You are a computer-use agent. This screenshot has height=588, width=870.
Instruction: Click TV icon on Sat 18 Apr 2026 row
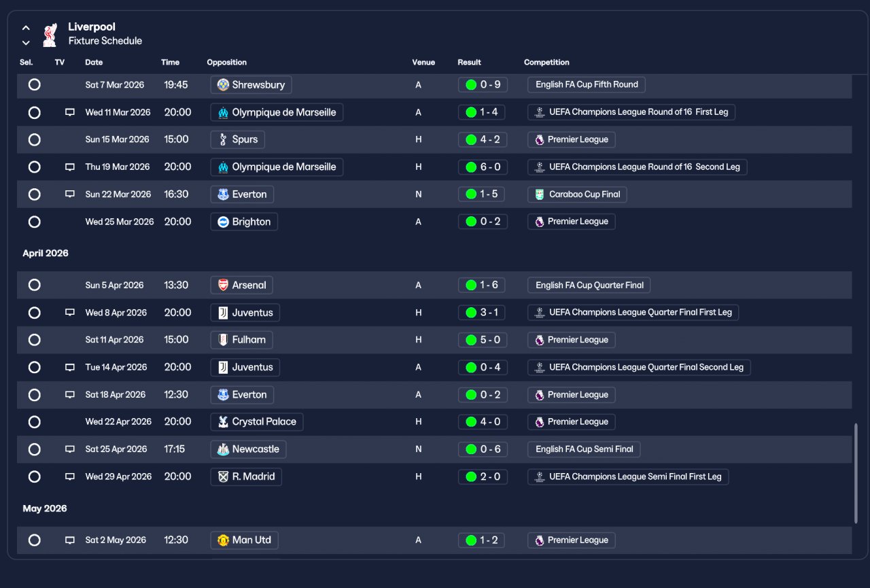pos(69,395)
